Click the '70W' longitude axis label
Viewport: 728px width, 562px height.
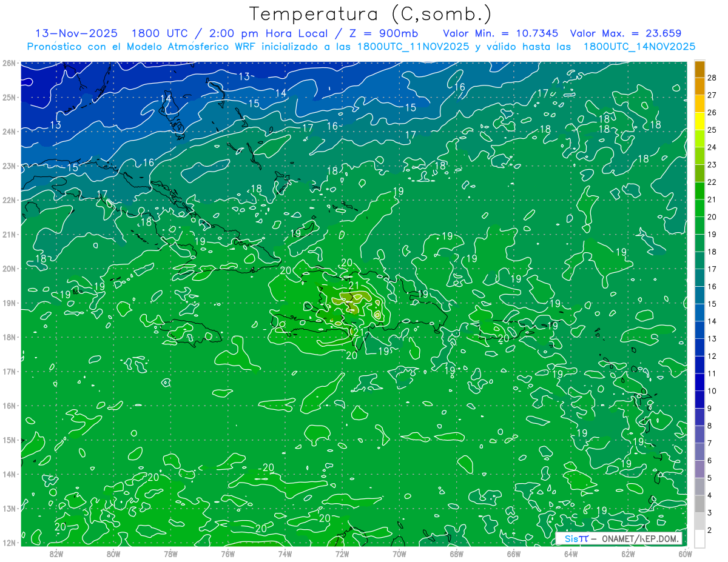coord(399,554)
